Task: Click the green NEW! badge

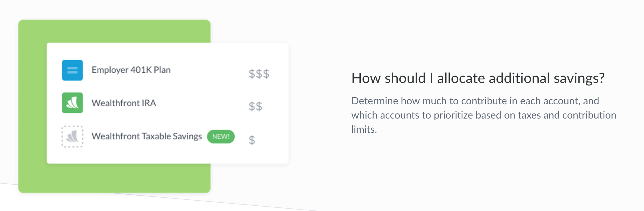Action: [x=221, y=137]
